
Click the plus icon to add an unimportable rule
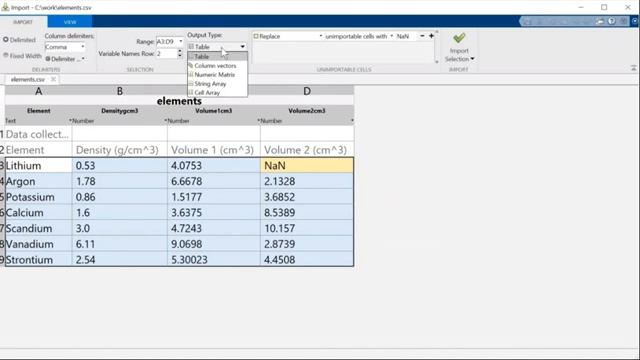click(x=431, y=36)
